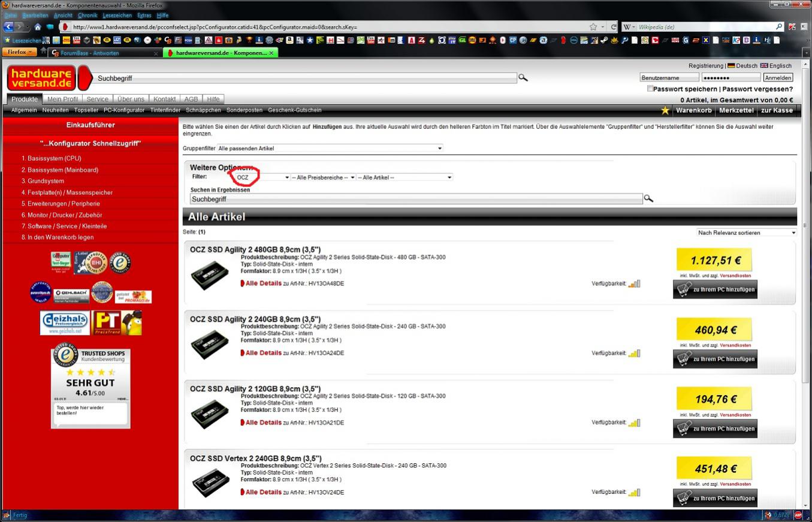Open the Wikipedia search engine selector dropdown
Screen dimensions: 812x522
[629, 27]
